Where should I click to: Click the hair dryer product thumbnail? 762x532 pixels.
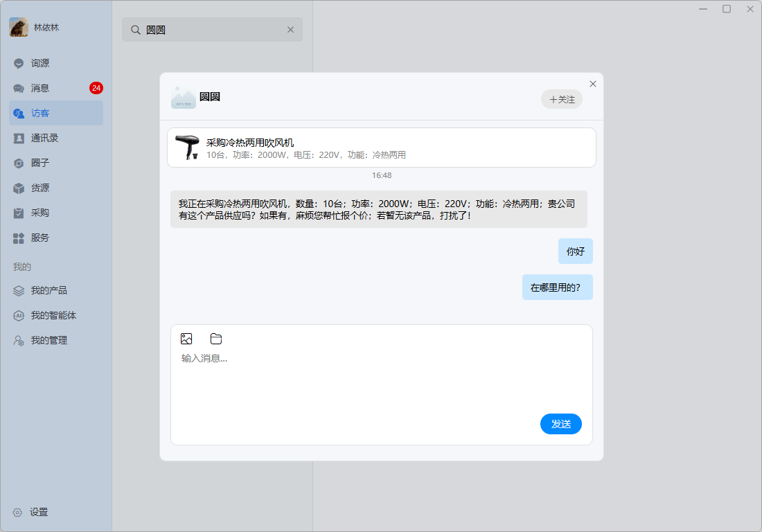coord(187,148)
